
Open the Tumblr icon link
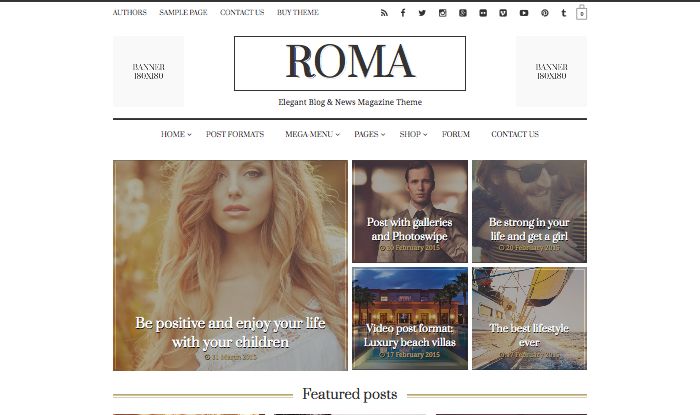point(564,13)
